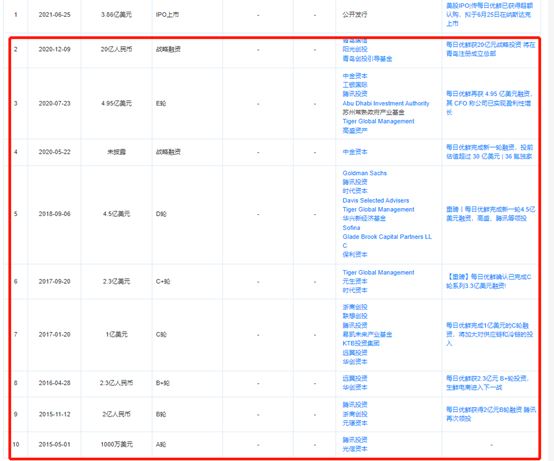
Task: Open the 美股IPO news link in the IPO上市 row
Action: pyautogui.click(x=489, y=14)
